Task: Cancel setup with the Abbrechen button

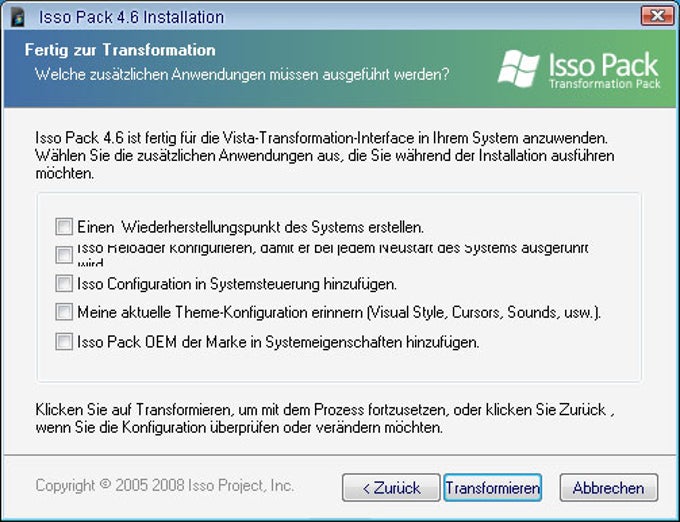Action: (x=608, y=488)
